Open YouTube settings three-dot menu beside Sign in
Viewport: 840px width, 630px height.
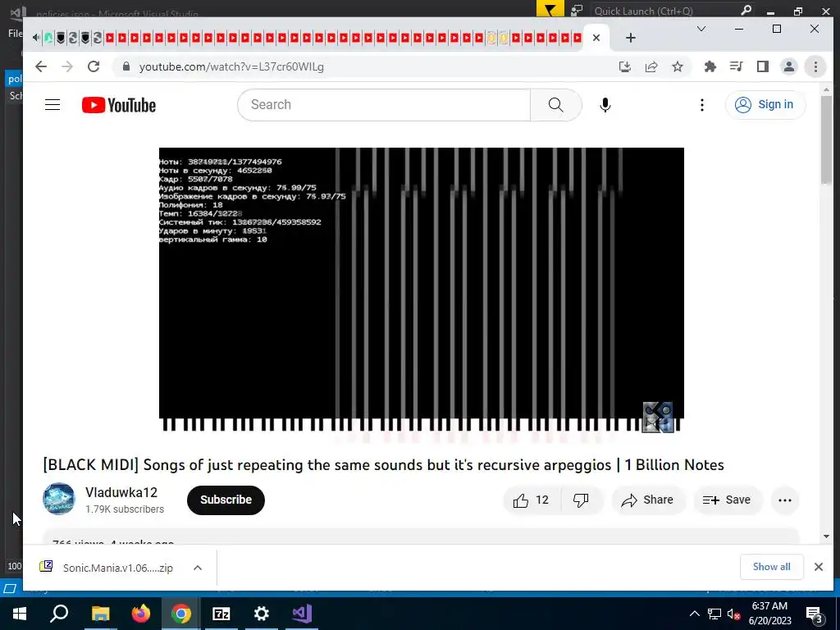702,105
